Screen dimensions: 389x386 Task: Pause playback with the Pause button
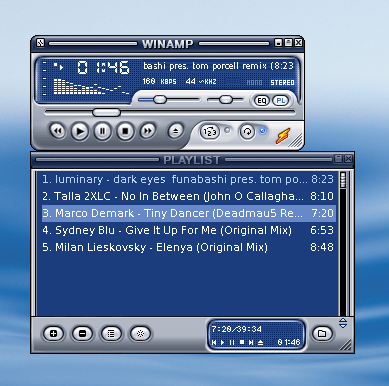click(102, 131)
